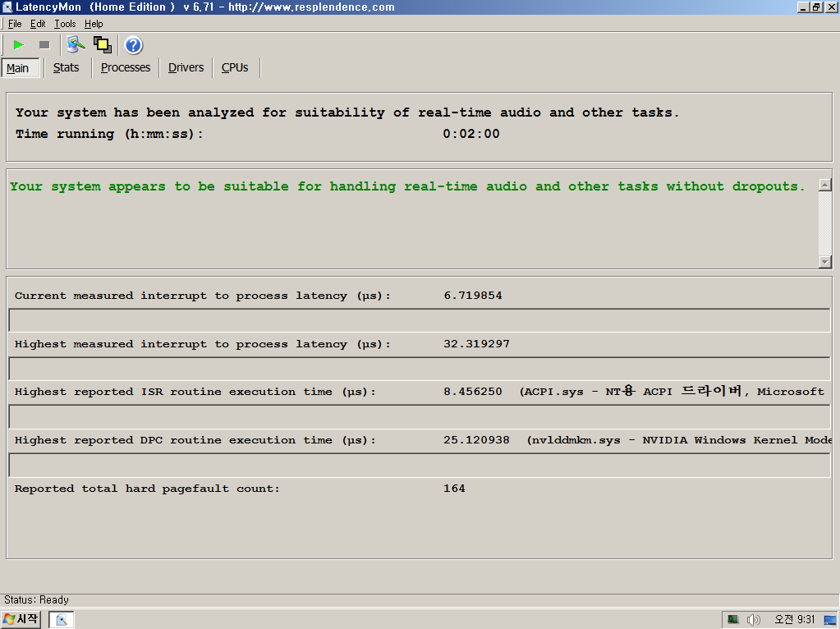Viewport: 840px width, 629px height.
Task: Click the blue display tray icon
Action: pyautogui.click(x=830, y=620)
